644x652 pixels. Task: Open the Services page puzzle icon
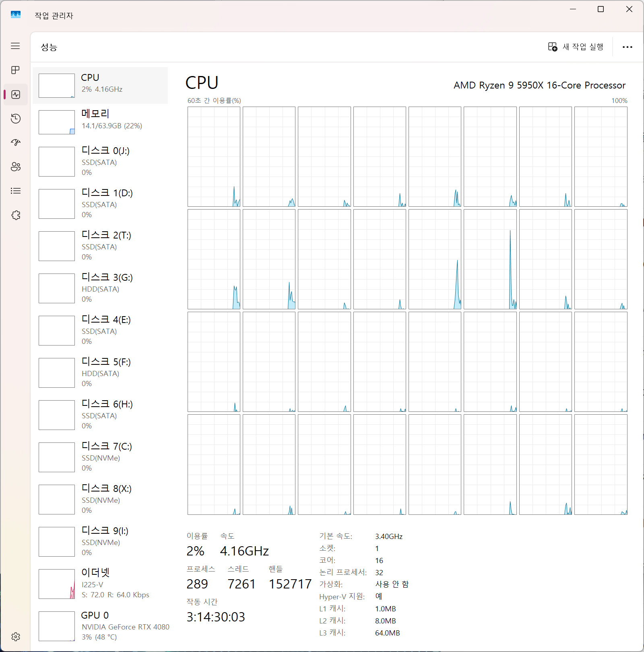click(x=15, y=215)
